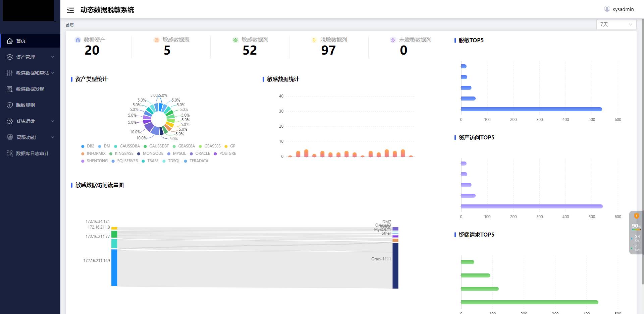
Task: Click the orange notification badge on floating widget
Action: coord(637,216)
